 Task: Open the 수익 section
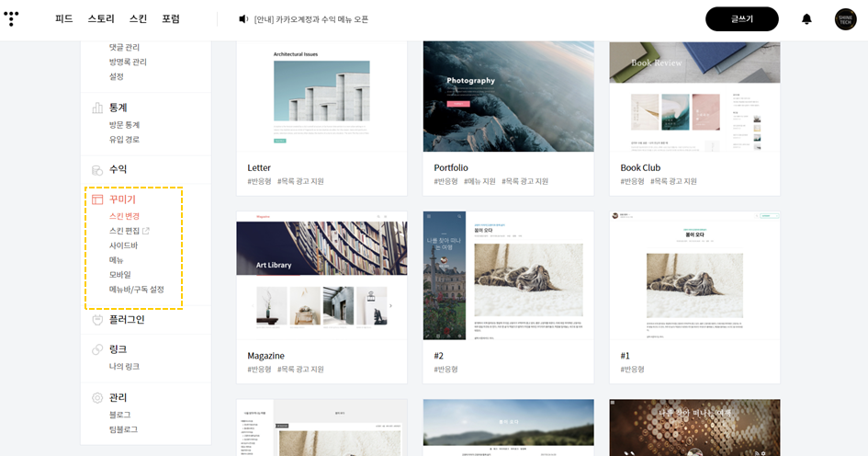118,169
